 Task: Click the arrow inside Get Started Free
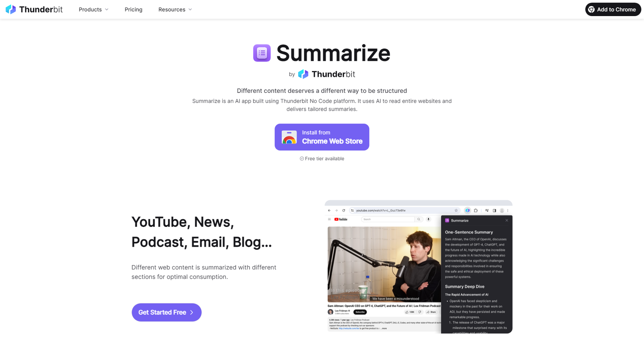[192, 313]
